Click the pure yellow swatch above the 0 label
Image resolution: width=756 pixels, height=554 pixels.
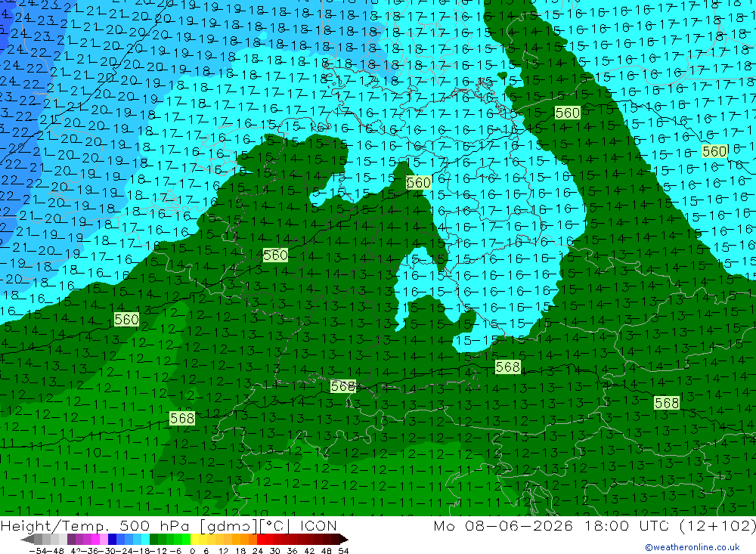(x=195, y=540)
